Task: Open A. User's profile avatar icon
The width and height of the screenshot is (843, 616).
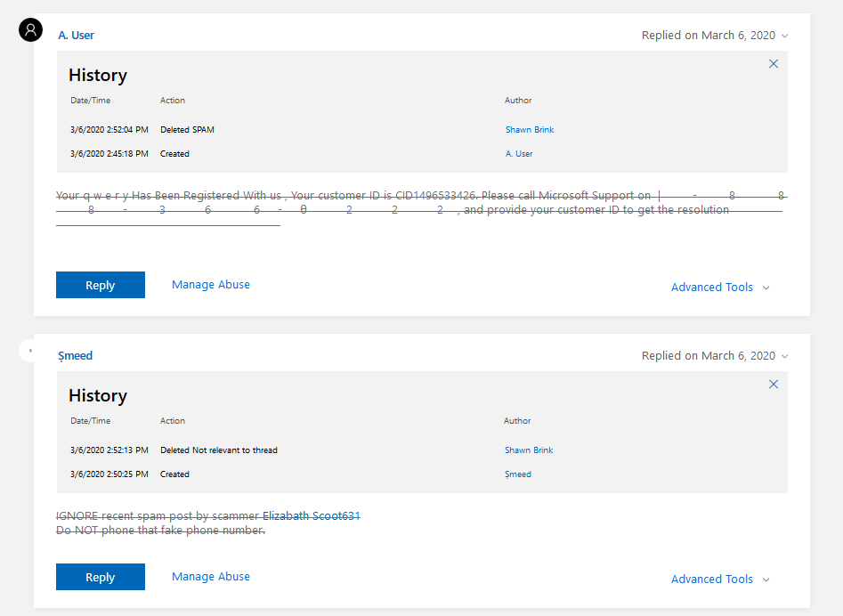Action: 30,29
